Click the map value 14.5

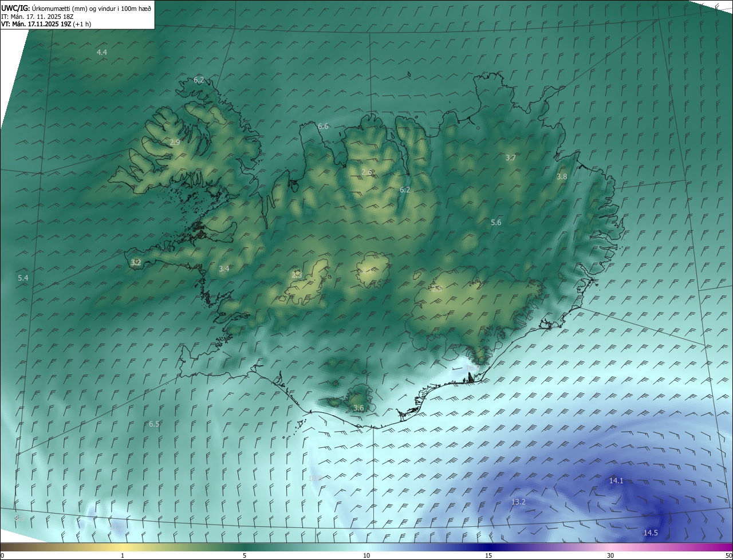[x=651, y=533]
